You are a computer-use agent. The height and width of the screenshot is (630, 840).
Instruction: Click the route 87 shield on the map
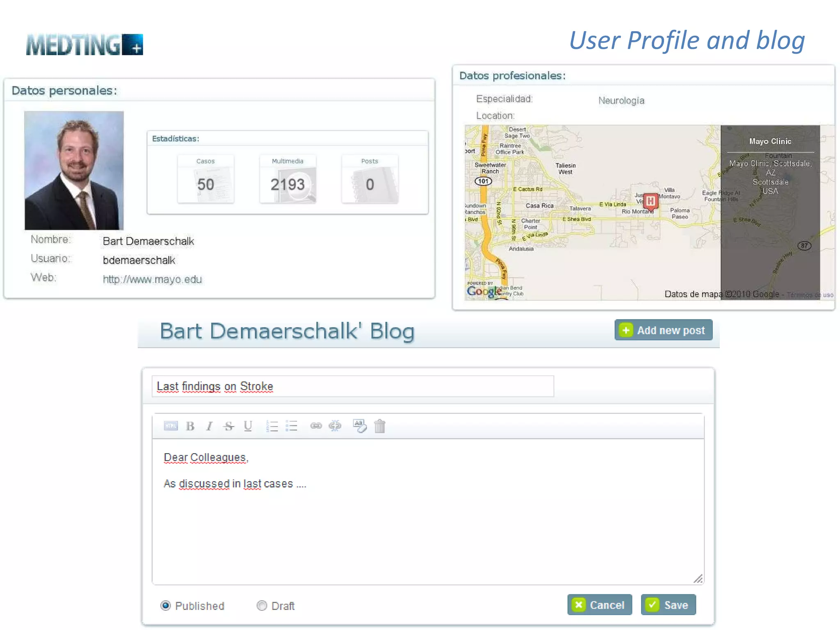click(804, 246)
